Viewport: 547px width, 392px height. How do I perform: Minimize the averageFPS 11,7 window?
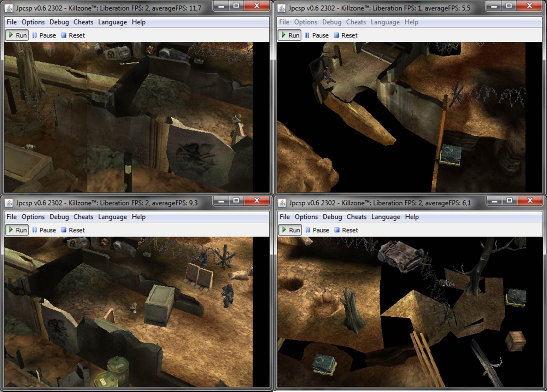(x=222, y=6)
